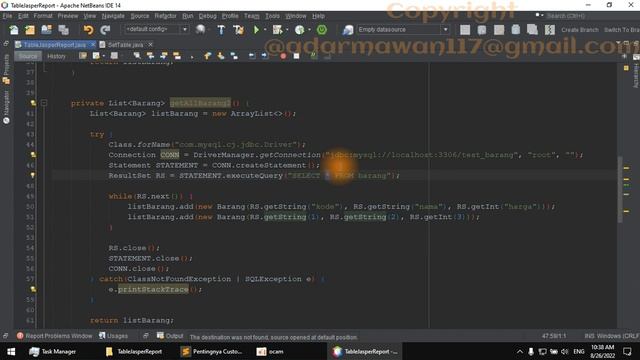Viewport: 640px width, 360px height.
Task: Click the editor vertical scrollbar thumb
Action: [x=620, y=189]
